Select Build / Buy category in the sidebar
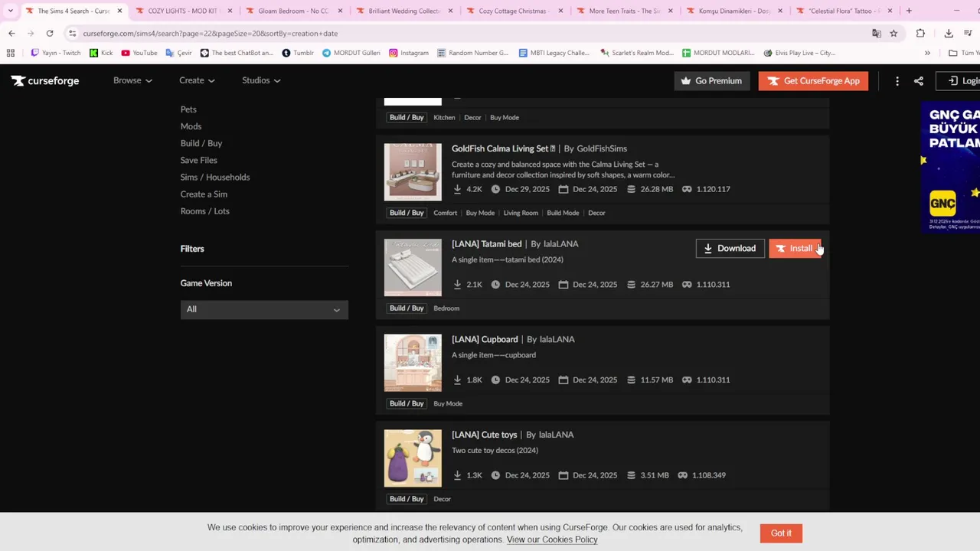This screenshot has width=980, height=551. (201, 143)
